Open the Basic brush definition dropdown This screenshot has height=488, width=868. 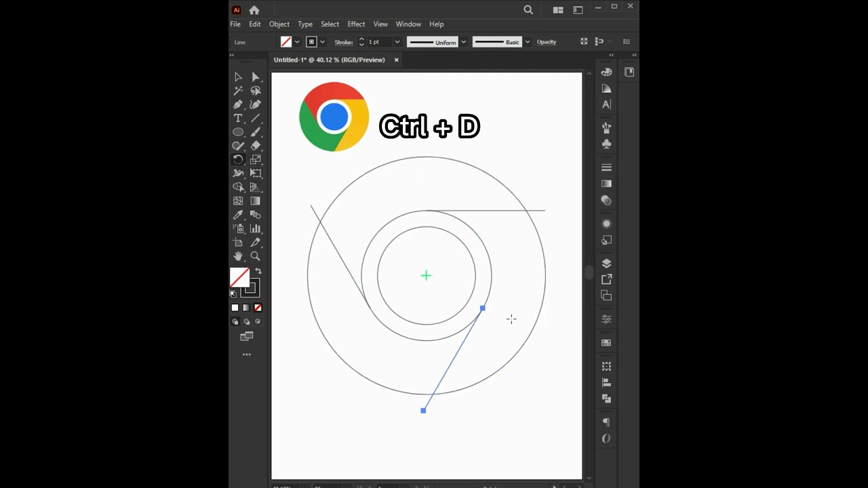tap(528, 42)
